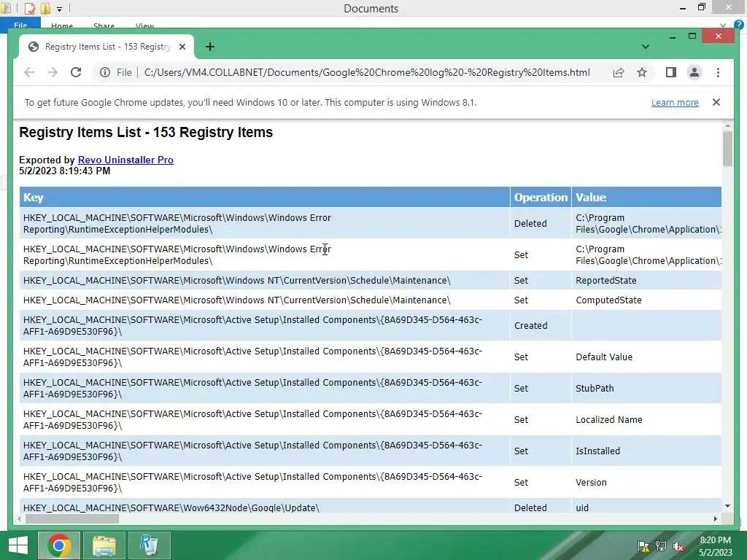Open Help in the Documents window
This screenshot has width=747, height=560.
pyautogui.click(x=739, y=25)
